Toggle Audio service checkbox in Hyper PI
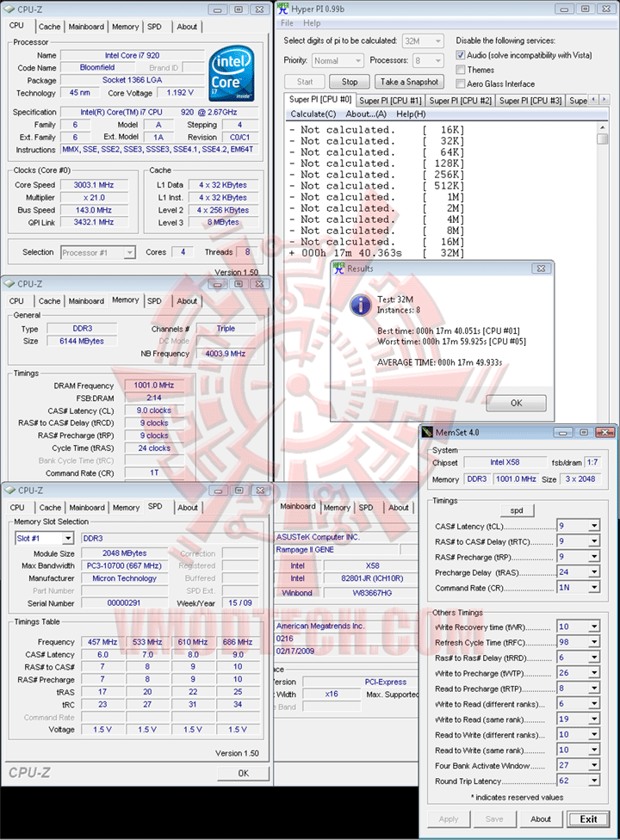This screenshot has height=840, width=620. [x=461, y=55]
